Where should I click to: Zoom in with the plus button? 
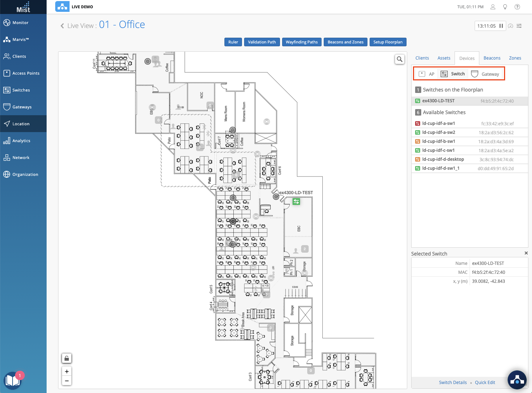pyautogui.click(x=67, y=371)
